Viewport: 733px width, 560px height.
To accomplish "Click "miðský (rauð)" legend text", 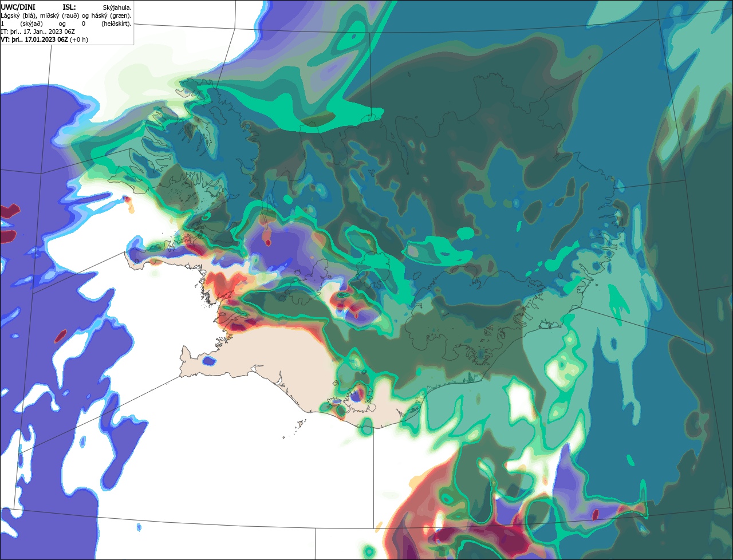I will (x=60, y=16).
